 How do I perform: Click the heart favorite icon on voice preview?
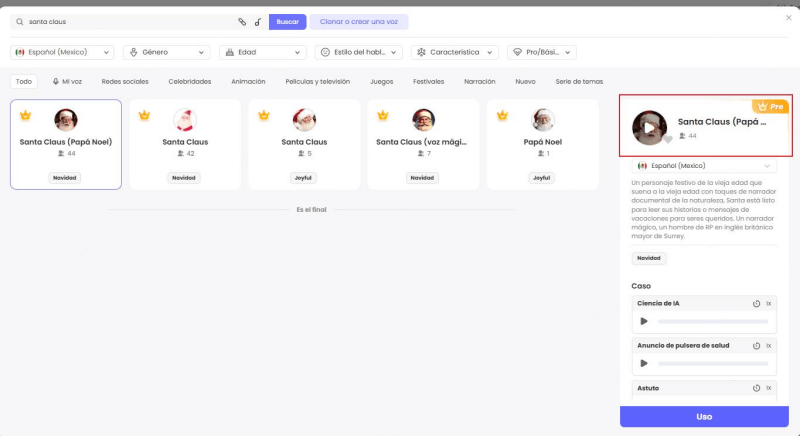668,140
